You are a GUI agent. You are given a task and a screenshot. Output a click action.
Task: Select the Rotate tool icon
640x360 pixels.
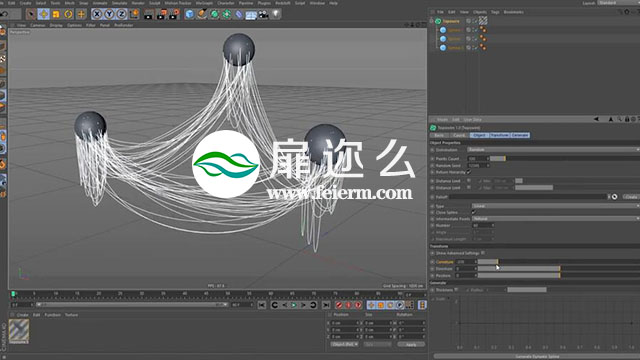coord(68,14)
